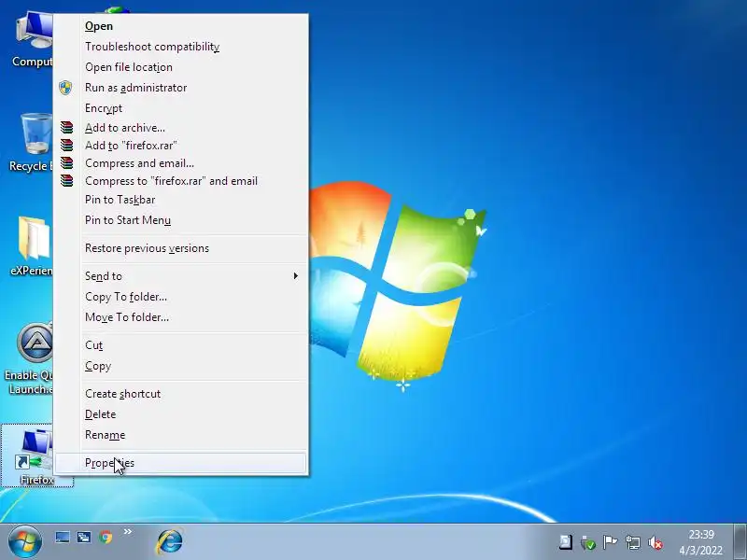747x560 pixels.
Task: Choose Cut from the context menu
Action: tap(181, 345)
